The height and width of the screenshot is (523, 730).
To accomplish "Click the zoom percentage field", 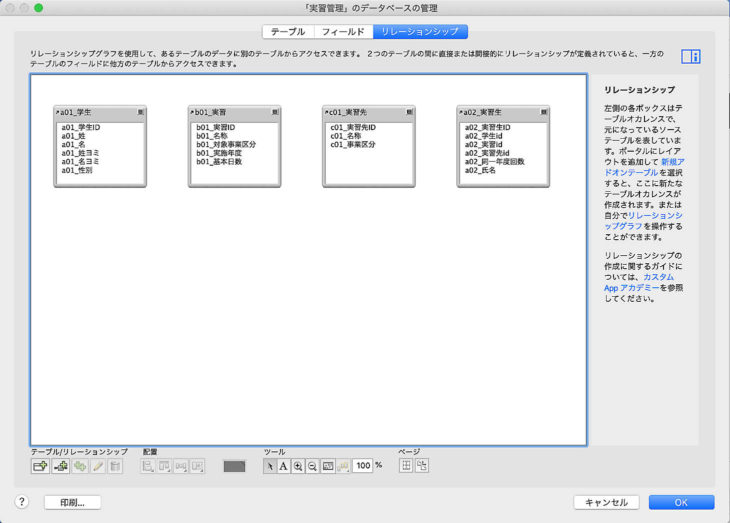I will point(363,466).
